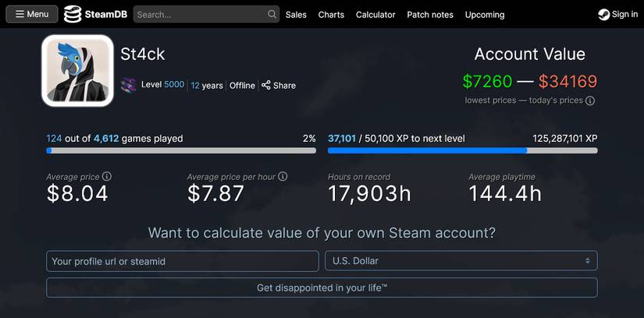Navigate to the Calculator page
This screenshot has height=318, width=644.
click(x=375, y=14)
